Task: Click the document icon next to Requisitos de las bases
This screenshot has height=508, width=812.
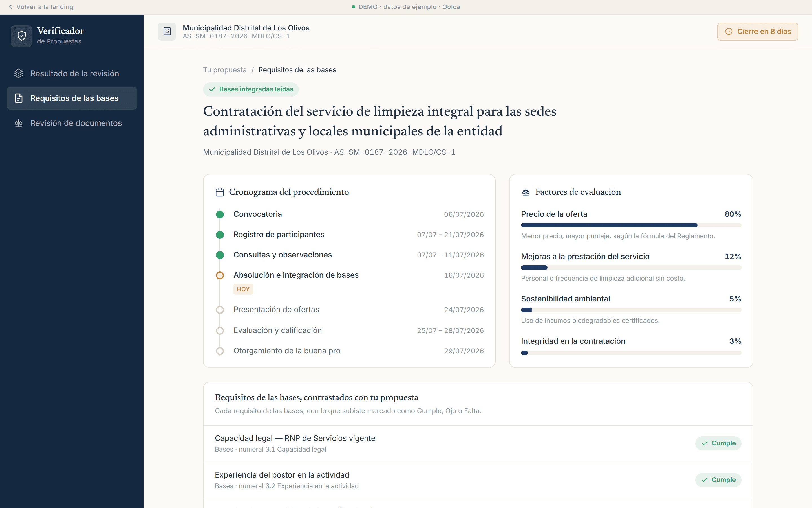Action: pyautogui.click(x=19, y=98)
